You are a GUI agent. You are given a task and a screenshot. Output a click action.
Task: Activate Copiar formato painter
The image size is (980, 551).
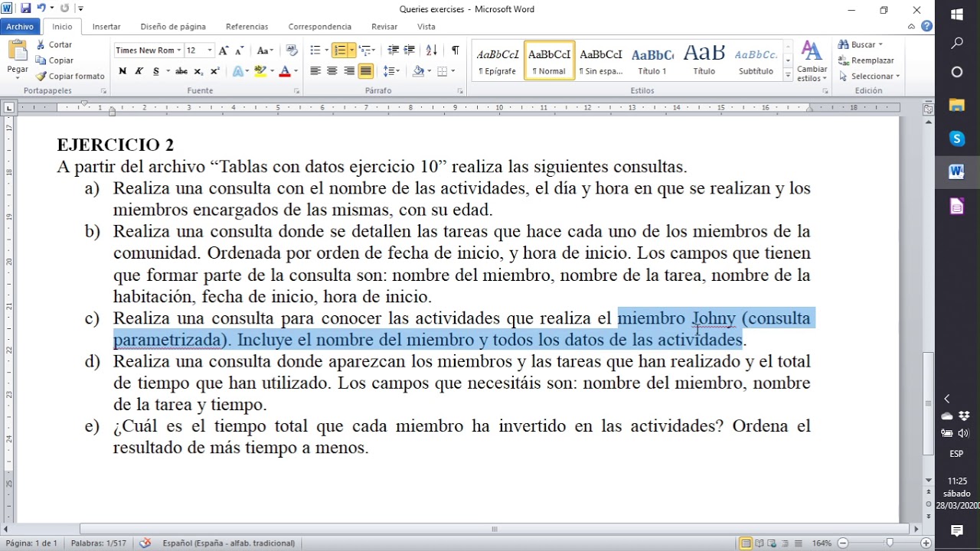[70, 76]
